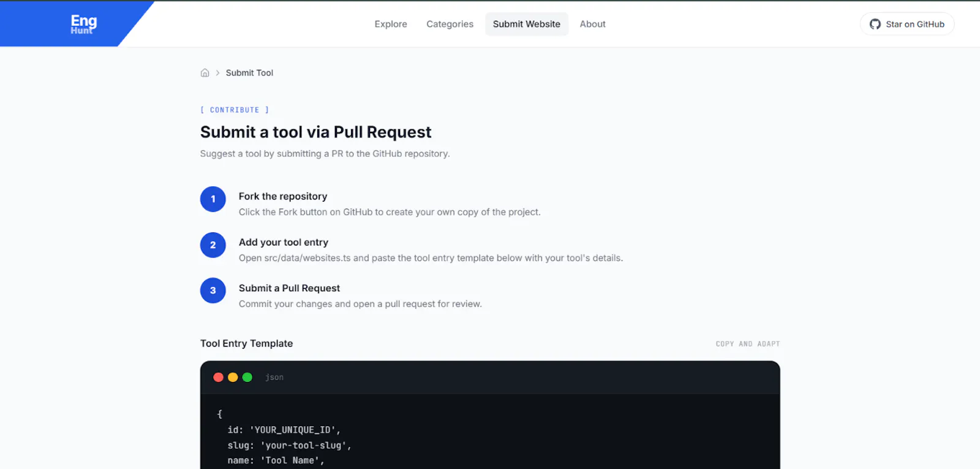Click the breadcrumb chevron separator
Image resolution: width=980 pixels, height=469 pixels.
[217, 72]
